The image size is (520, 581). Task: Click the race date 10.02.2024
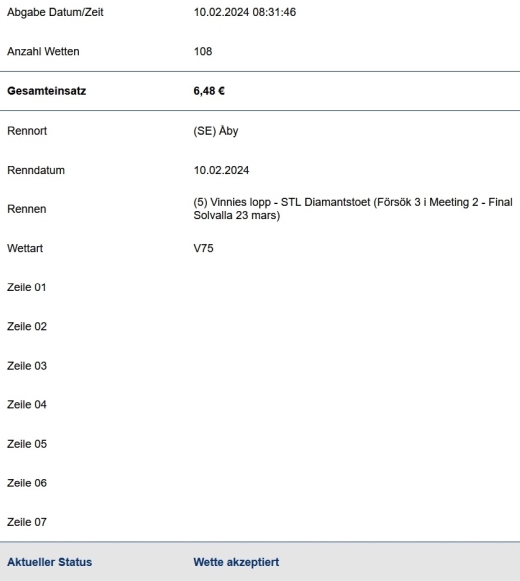(221, 170)
